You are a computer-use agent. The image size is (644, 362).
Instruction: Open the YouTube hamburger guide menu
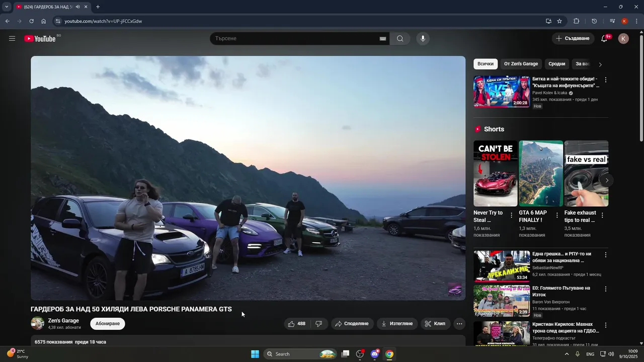pos(12,39)
